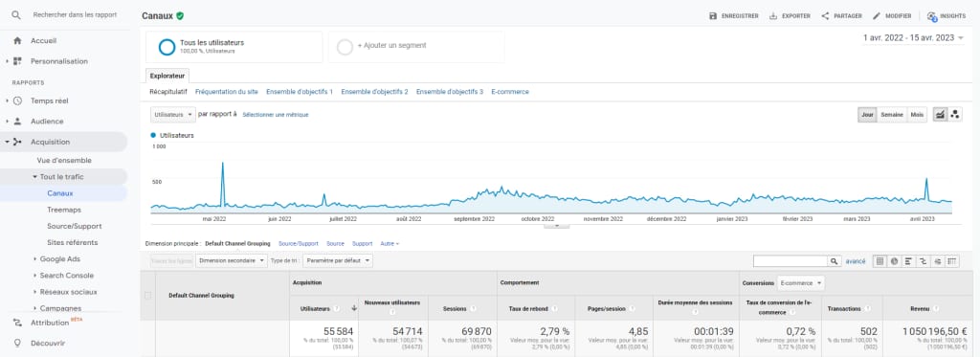Viewport: 980px width, 357px height.
Task: Select the pivot table view icon
Action: pyautogui.click(x=952, y=261)
